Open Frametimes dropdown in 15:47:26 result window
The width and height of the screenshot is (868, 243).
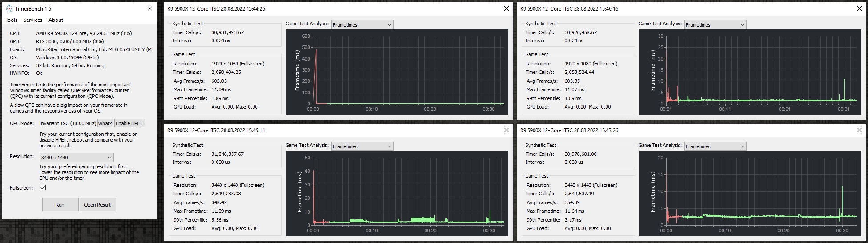tap(715, 146)
